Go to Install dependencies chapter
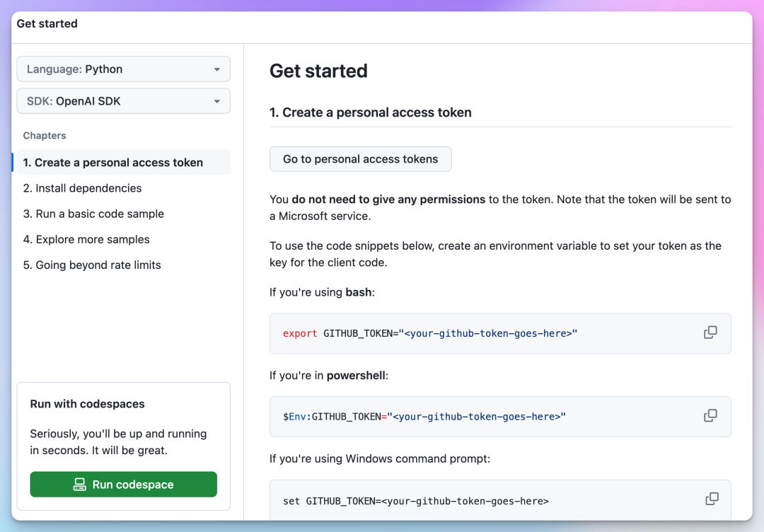 [x=82, y=188]
